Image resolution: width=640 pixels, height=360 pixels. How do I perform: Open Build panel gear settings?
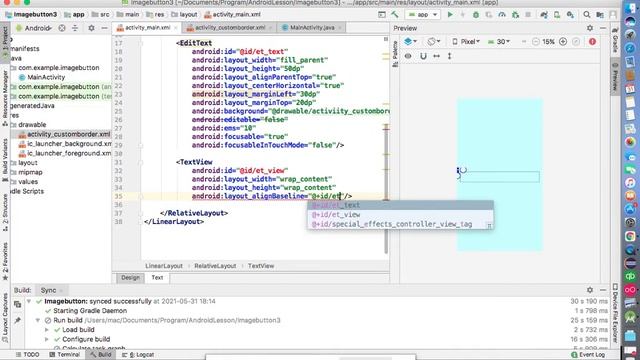590,290
